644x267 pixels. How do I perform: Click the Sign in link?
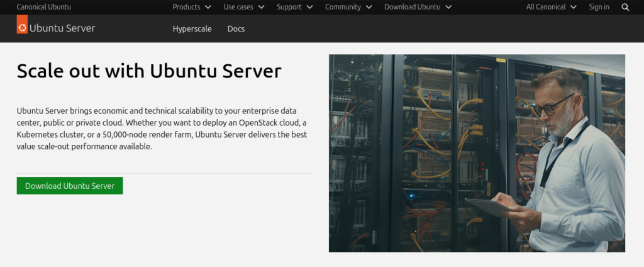pos(599,7)
